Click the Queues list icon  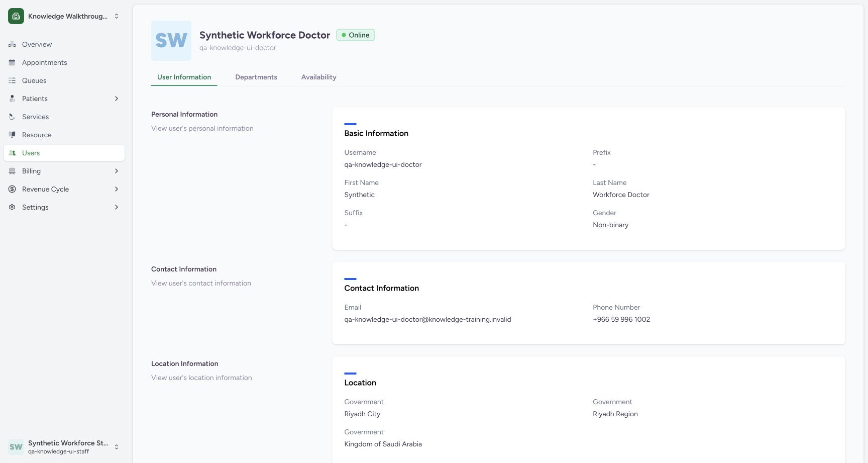point(12,80)
